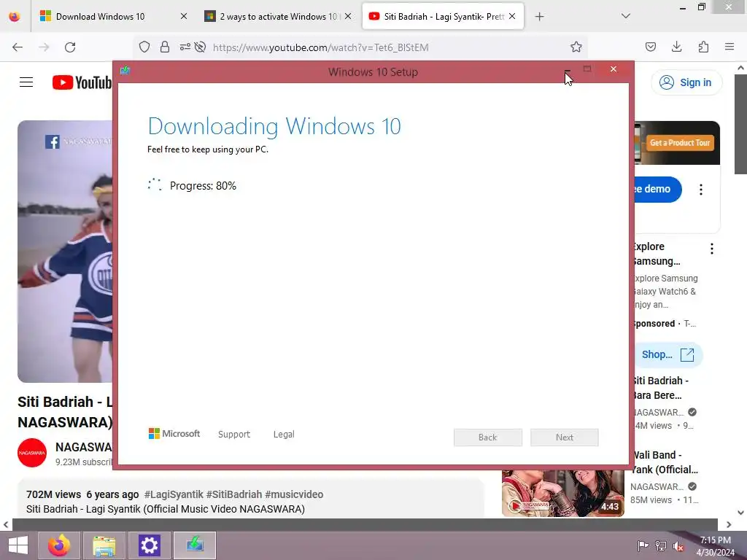Image resolution: width=747 pixels, height=560 pixels.
Task: Click the 4:43 video thumbnail
Action: [563, 494]
